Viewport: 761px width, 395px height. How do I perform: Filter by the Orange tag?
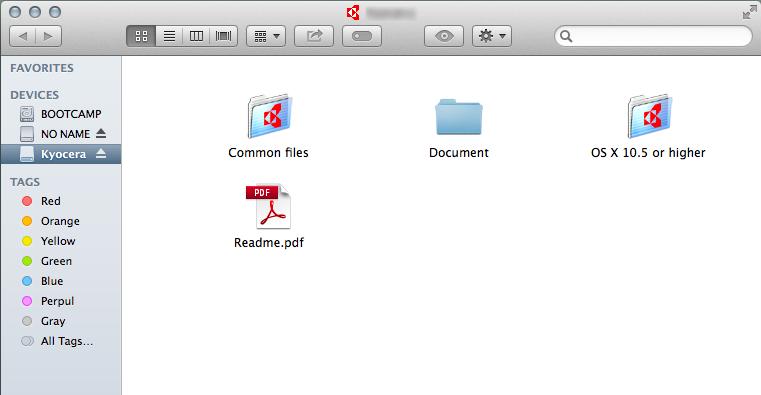[61, 221]
